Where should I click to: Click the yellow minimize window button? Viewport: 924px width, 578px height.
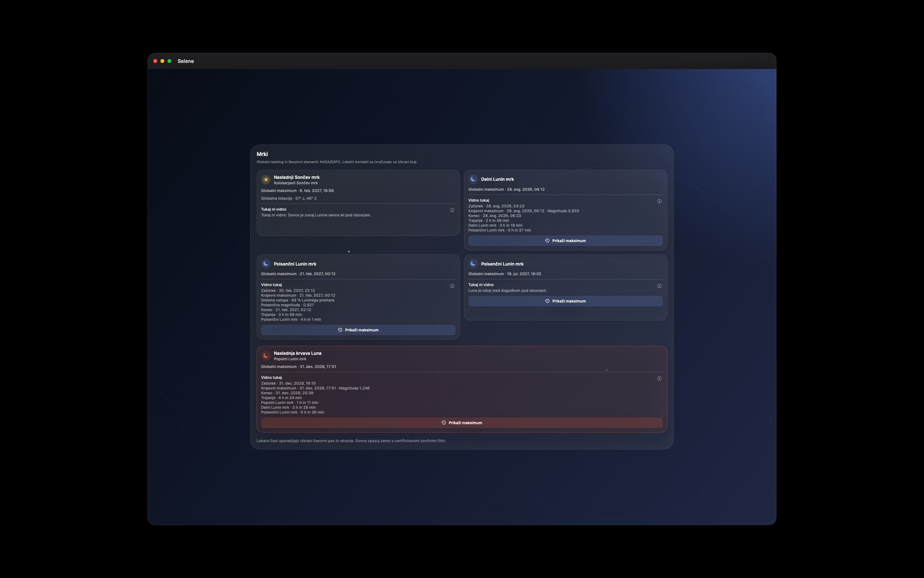162,61
